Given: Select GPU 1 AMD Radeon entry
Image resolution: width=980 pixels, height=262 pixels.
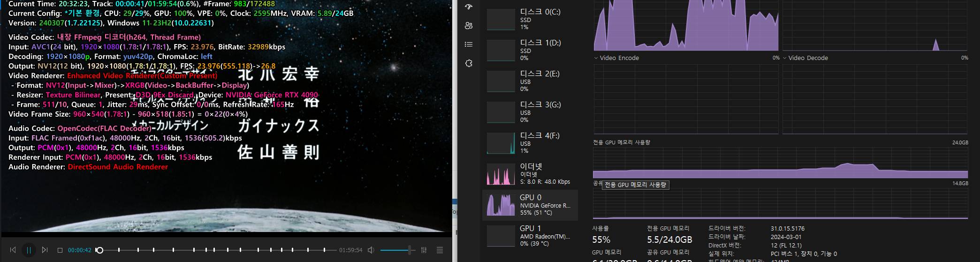Looking at the screenshot, I should pos(530,236).
